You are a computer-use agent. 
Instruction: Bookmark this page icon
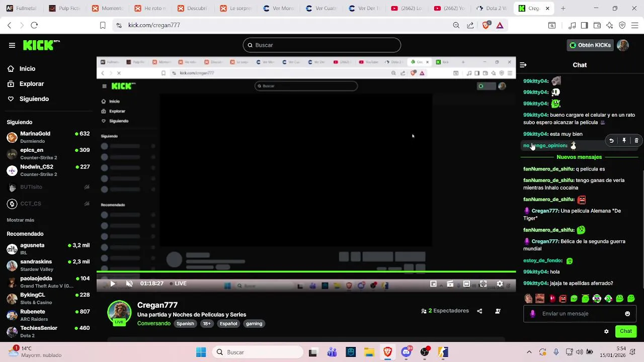coord(103,25)
